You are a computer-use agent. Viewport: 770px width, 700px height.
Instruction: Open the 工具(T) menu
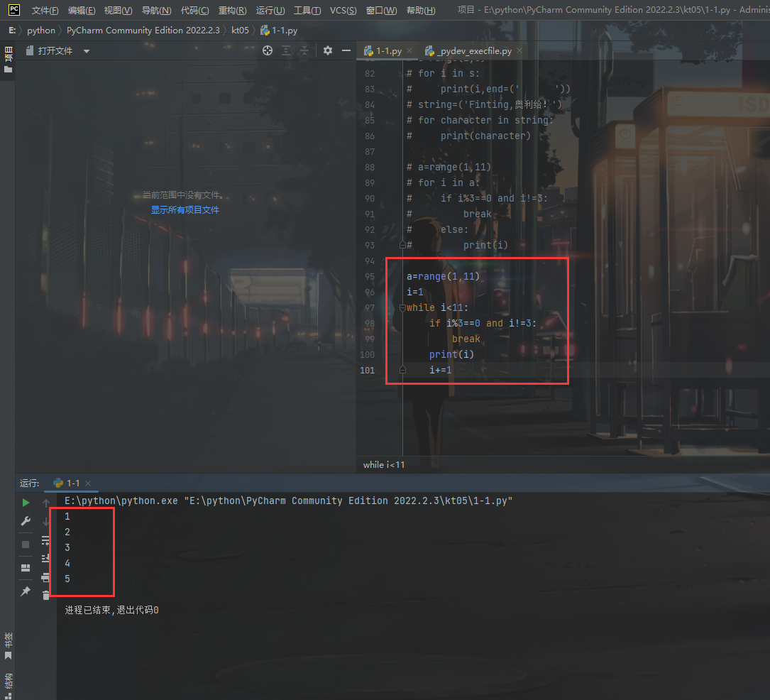[307, 11]
